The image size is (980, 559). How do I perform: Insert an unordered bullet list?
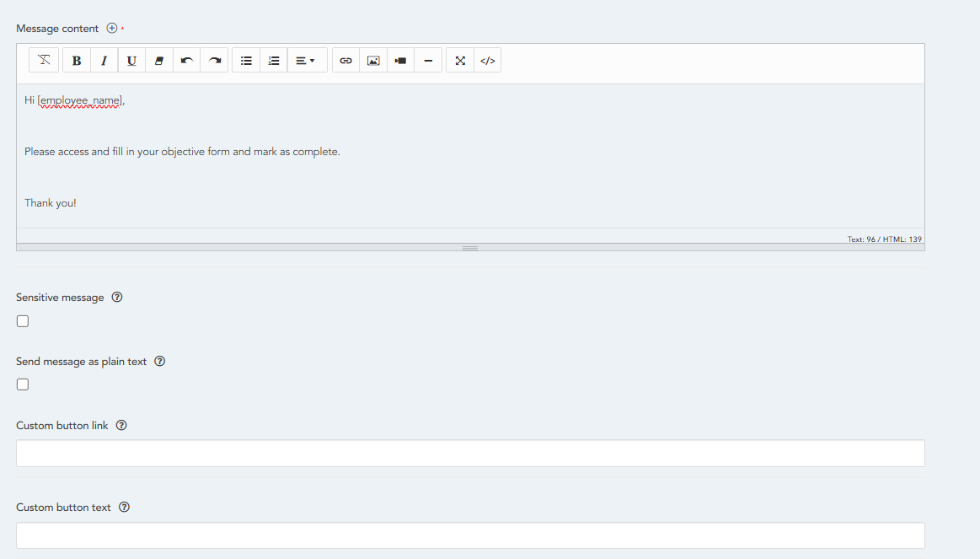[246, 61]
